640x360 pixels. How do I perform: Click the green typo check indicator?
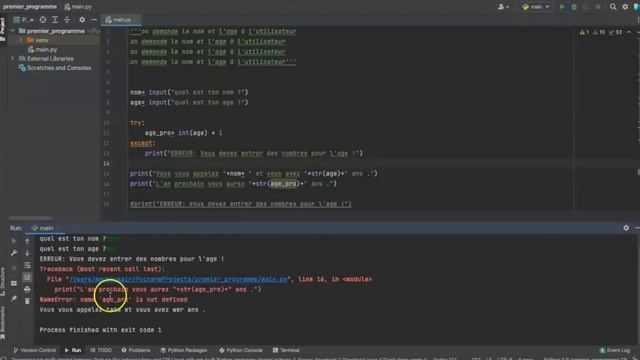616,32
